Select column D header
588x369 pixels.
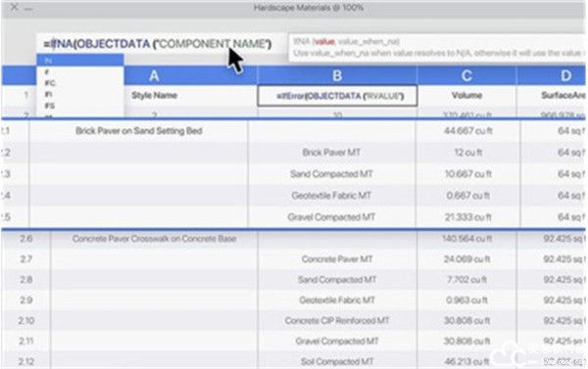pos(551,75)
